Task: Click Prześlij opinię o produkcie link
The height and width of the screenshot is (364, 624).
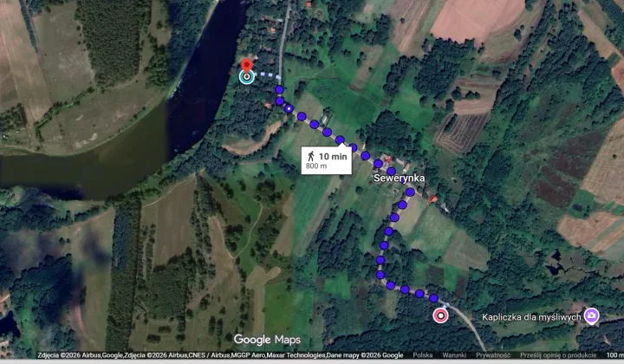Action: pyautogui.click(x=558, y=355)
